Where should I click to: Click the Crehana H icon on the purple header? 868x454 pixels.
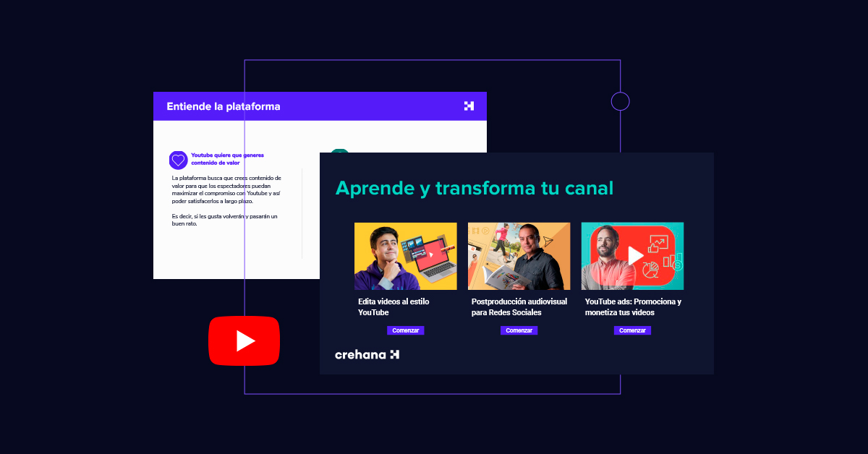pyautogui.click(x=469, y=106)
